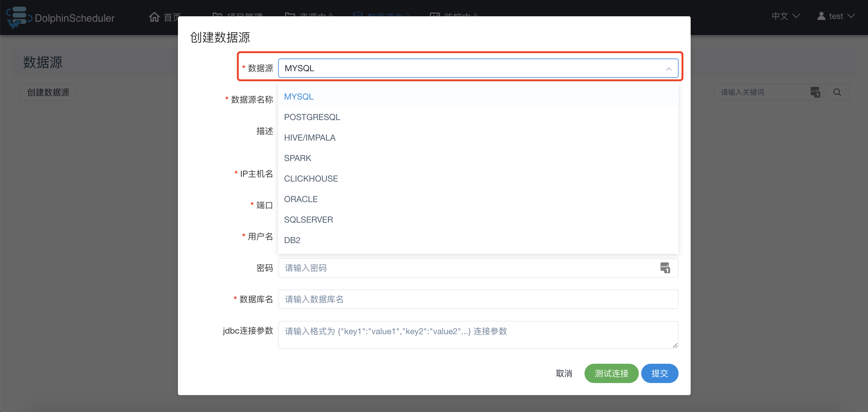Select CLICKHOUSE from the datasource list
This screenshot has height=412, width=868.
pyautogui.click(x=478, y=179)
